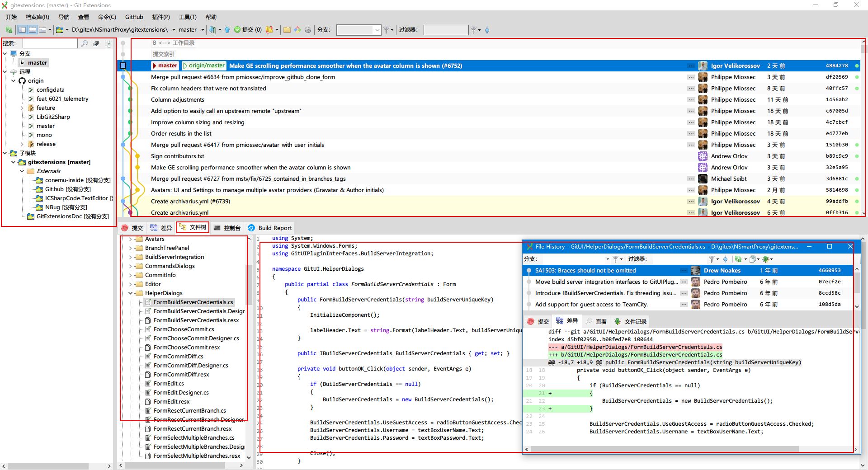Open the master branch selector dropdown
This screenshot has width=868, height=470.
pyautogui.click(x=202, y=30)
